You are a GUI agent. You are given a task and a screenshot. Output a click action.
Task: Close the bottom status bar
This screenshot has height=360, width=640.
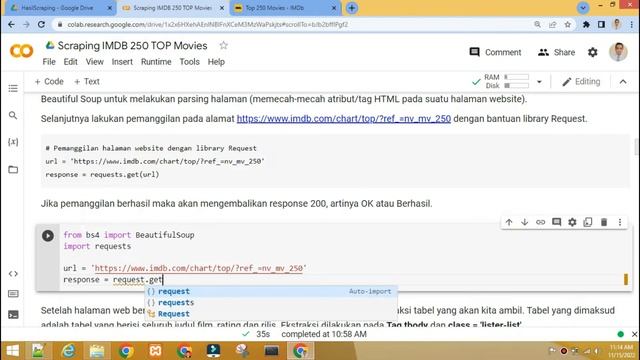(x=634, y=334)
